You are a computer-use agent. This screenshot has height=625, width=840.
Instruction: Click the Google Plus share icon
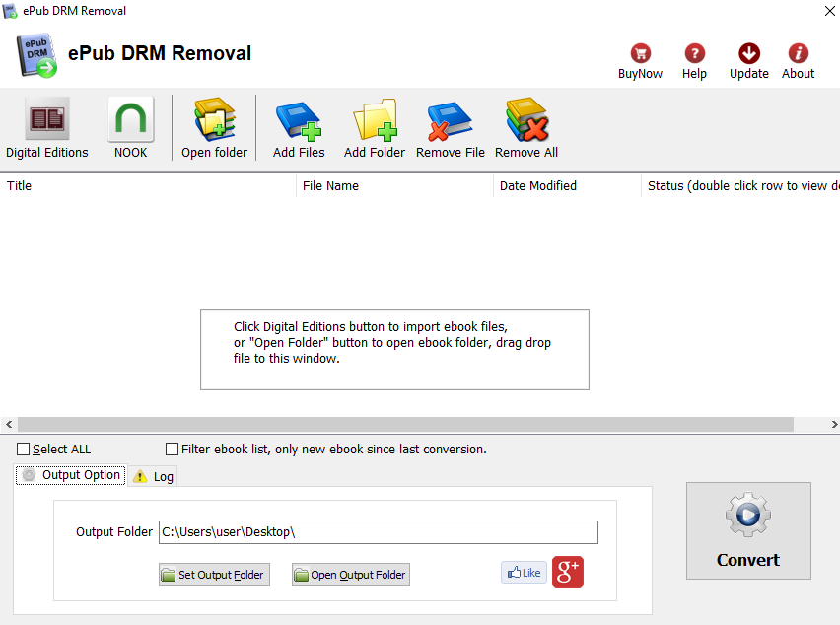click(x=567, y=572)
